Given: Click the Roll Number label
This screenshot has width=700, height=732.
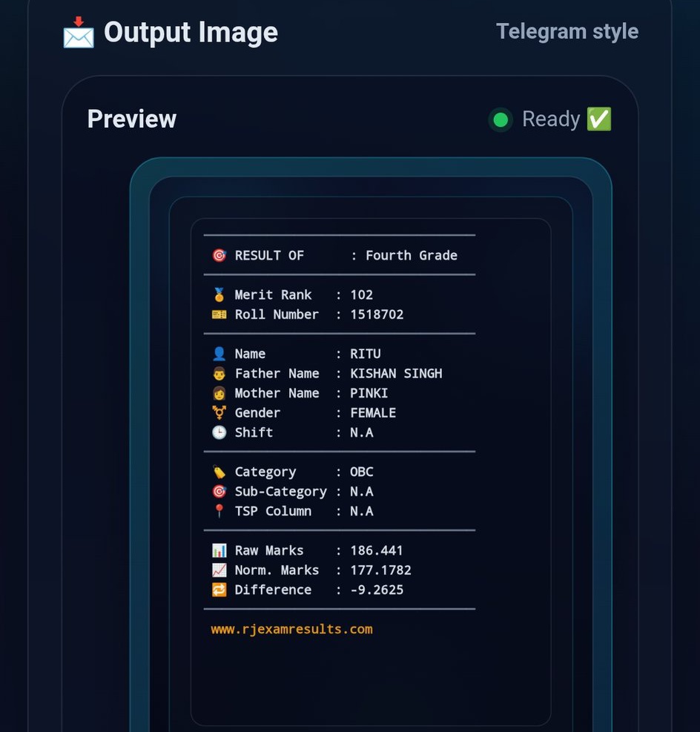Looking at the screenshot, I should [277, 314].
